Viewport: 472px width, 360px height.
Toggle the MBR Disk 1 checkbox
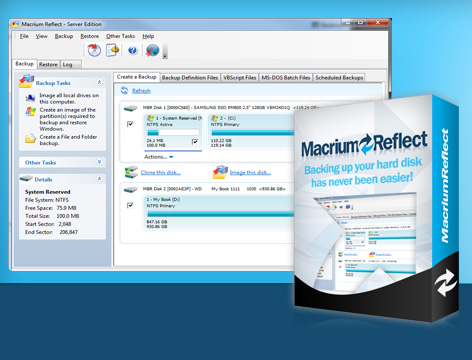130,124
